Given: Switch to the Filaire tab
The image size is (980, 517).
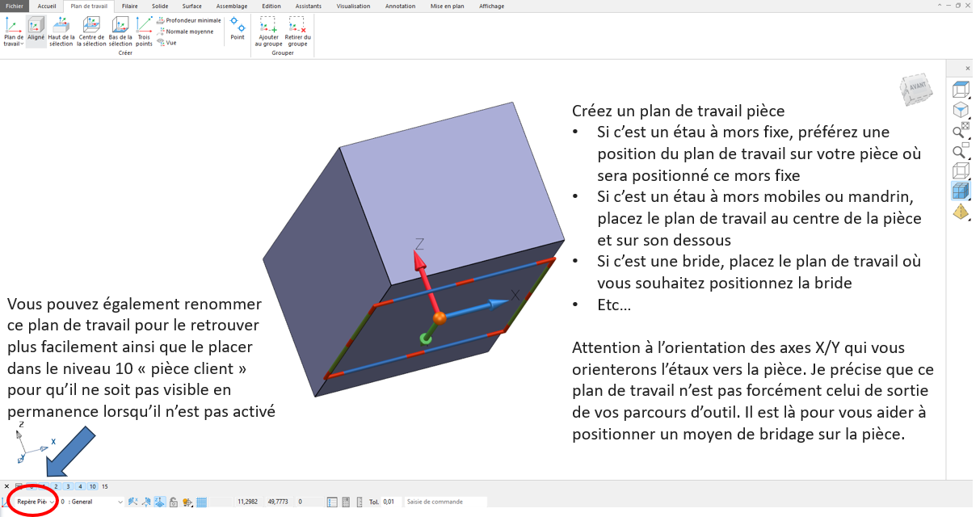Looking at the screenshot, I should point(129,6).
